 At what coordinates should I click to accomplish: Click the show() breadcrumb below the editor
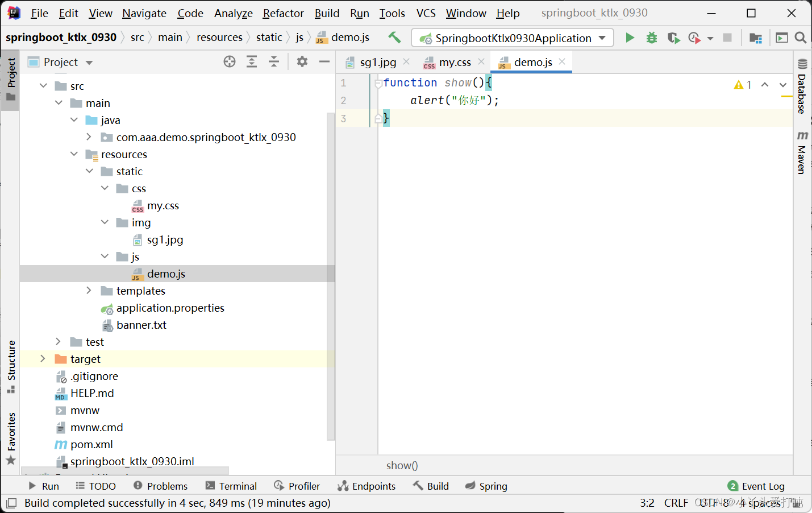(x=402, y=465)
